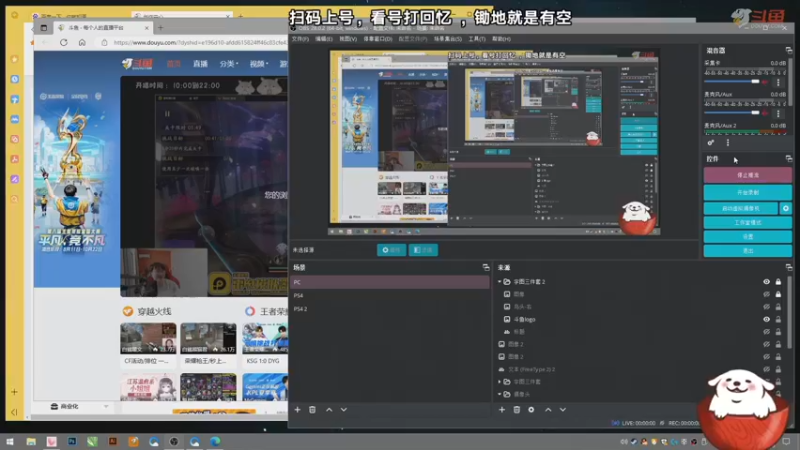Viewport: 800px width, 450px height.
Task: Open the 帮助(H) menu in OBS
Action: pyautogui.click(x=501, y=39)
